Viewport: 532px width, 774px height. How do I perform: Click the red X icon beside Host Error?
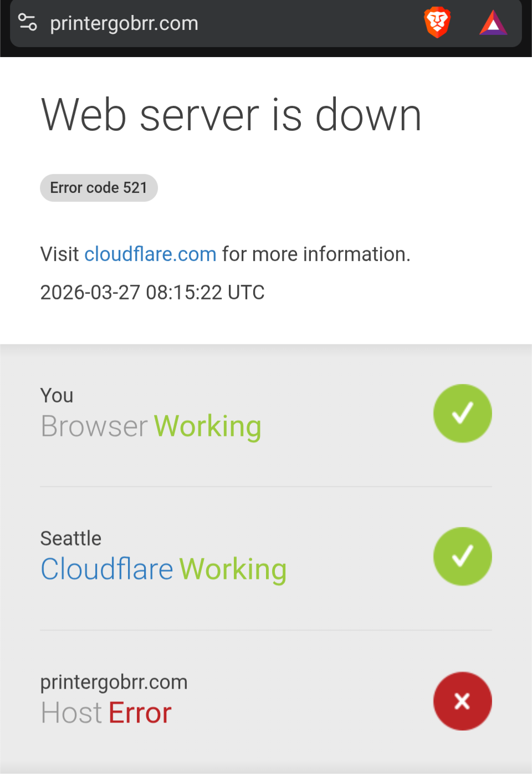pyautogui.click(x=462, y=701)
